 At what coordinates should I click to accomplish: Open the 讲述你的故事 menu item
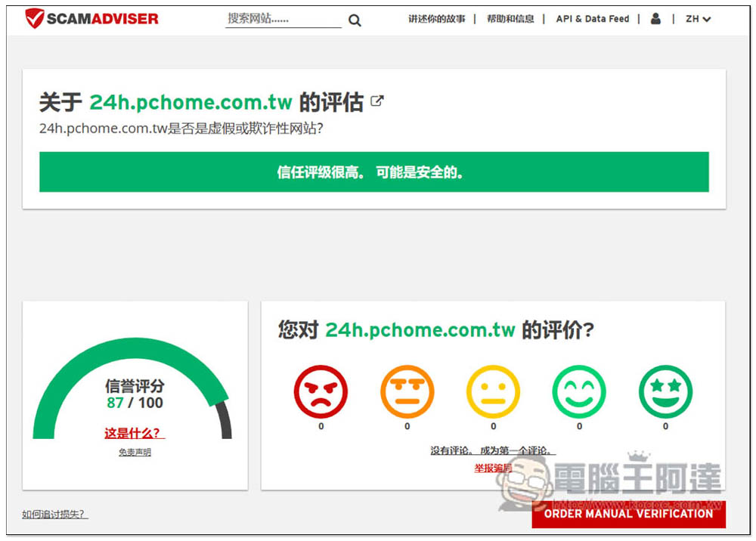tap(437, 19)
